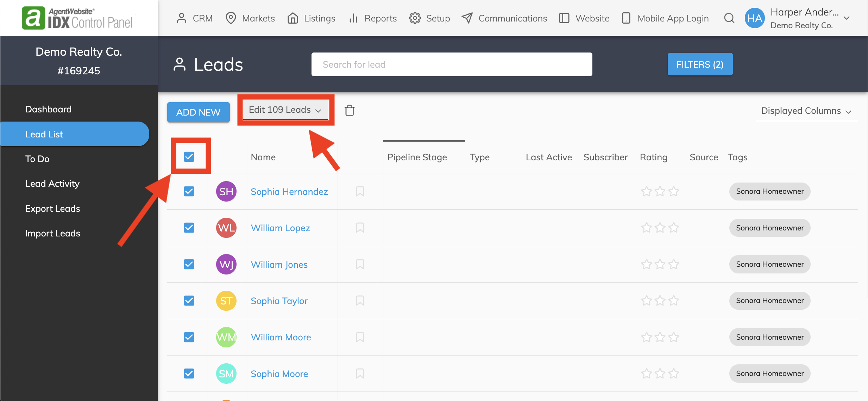Expand the Harper Anderson account menu chevron
Screen dimensions: 868x401
[x=847, y=18]
